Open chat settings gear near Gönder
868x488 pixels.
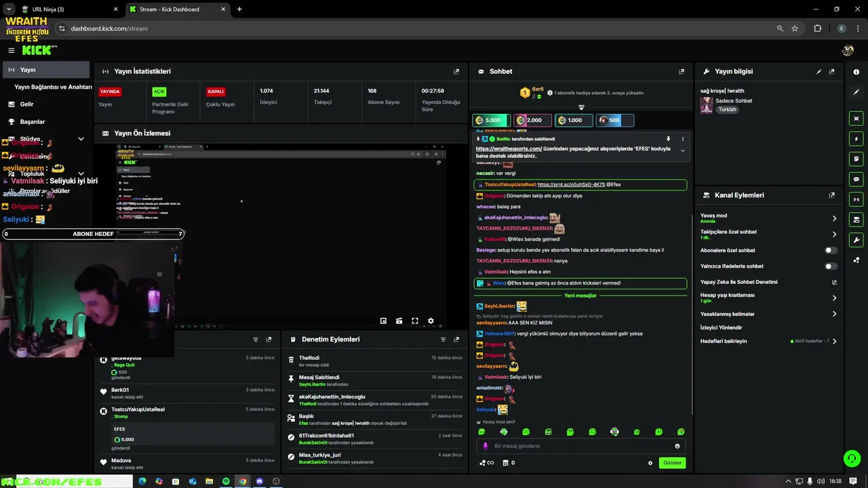coord(650,463)
